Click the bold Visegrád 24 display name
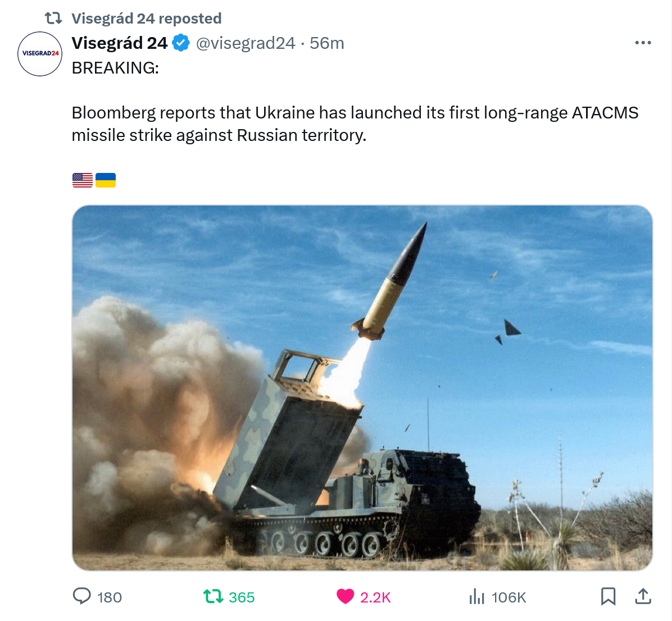 [120, 43]
